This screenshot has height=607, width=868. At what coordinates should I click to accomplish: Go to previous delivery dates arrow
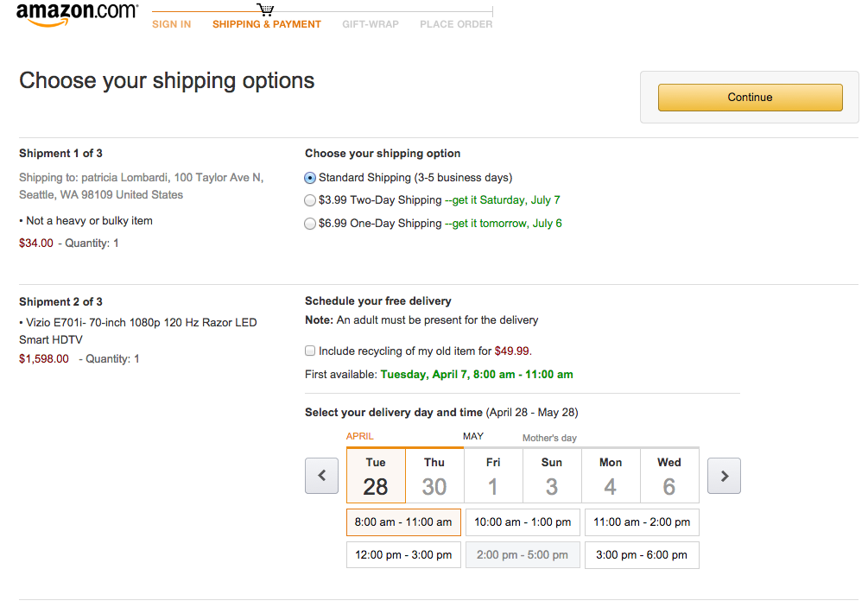point(321,476)
